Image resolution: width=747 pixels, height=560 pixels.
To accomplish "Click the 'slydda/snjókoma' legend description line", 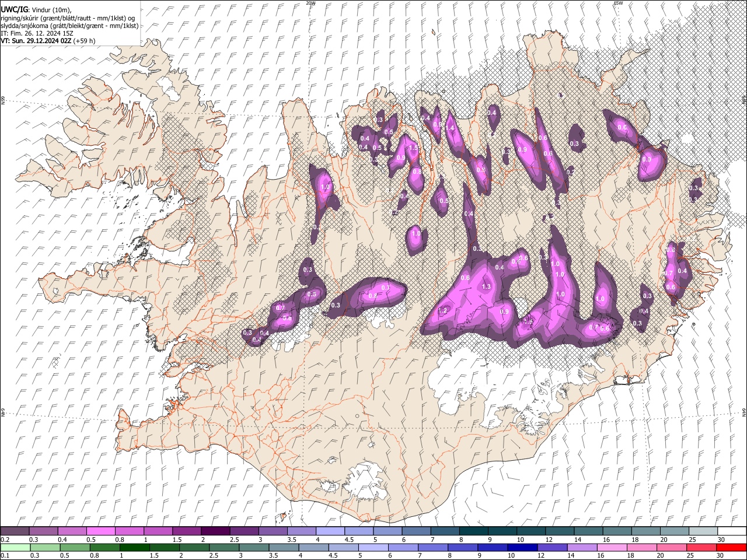I will tap(69, 25).
